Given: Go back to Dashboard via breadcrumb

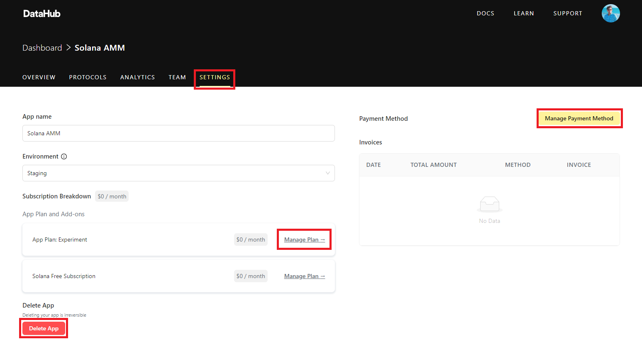Looking at the screenshot, I should click(42, 48).
